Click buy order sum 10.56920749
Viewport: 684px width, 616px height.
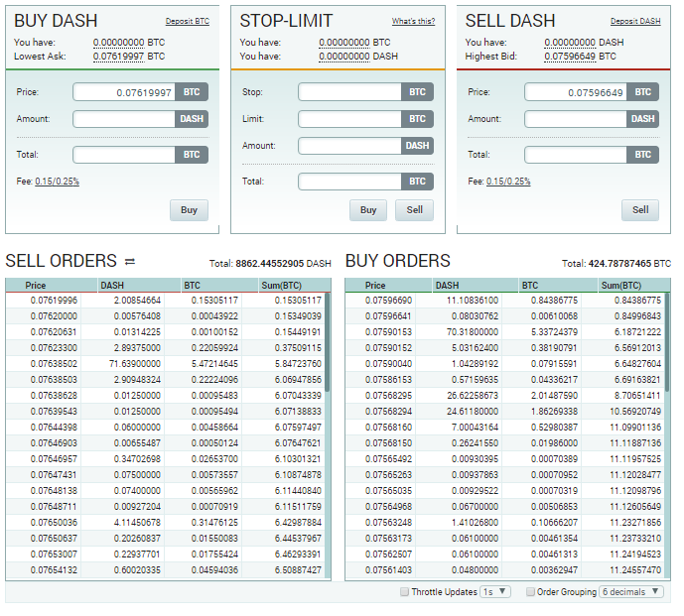[635, 411]
